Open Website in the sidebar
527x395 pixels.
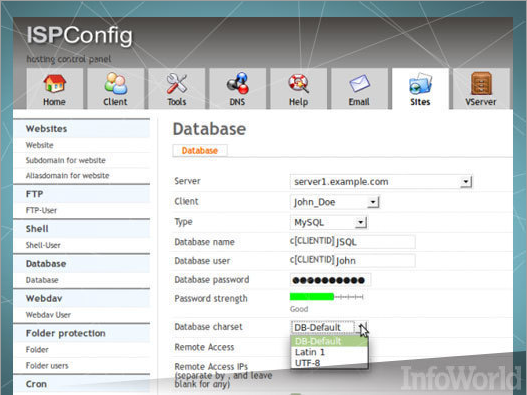coord(40,145)
